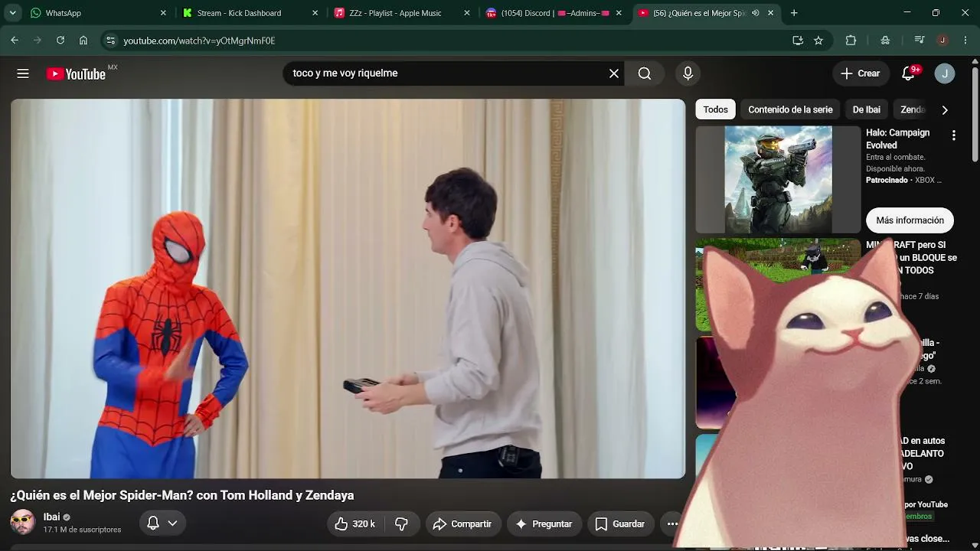Like the video with 320 k likes

pyautogui.click(x=354, y=524)
